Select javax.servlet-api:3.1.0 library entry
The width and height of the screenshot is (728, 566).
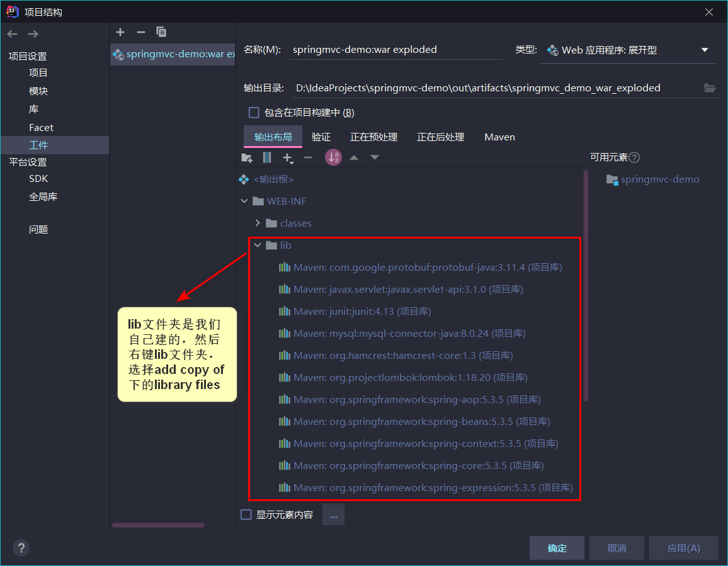coord(401,289)
